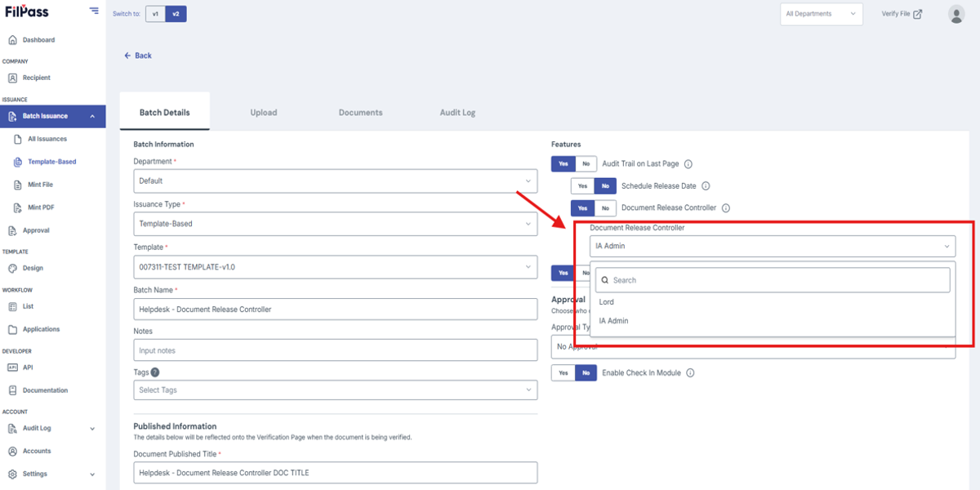Image resolution: width=980 pixels, height=490 pixels.
Task: Open the Department dropdown showing Default
Action: point(336,180)
